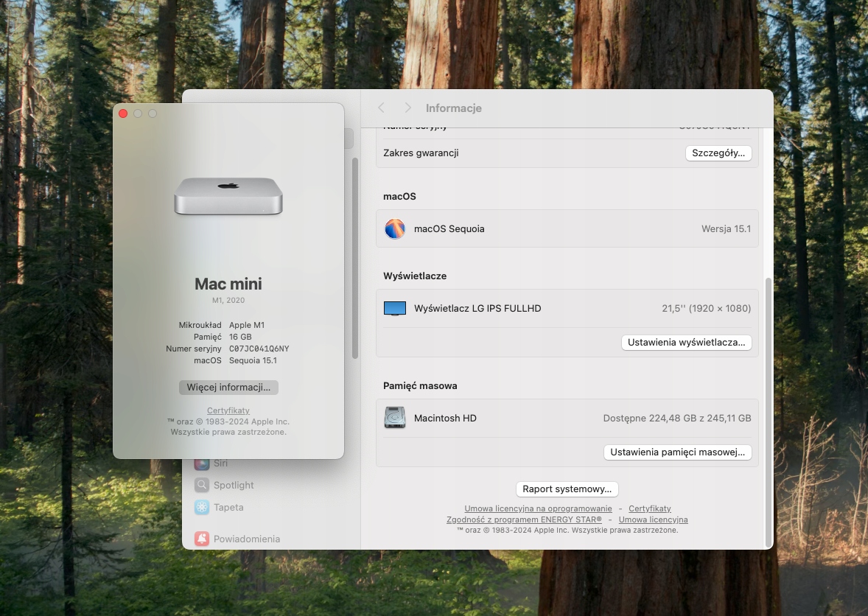Click the Settings sidebar scrollbar
This screenshot has height=616, width=868.
point(355,258)
